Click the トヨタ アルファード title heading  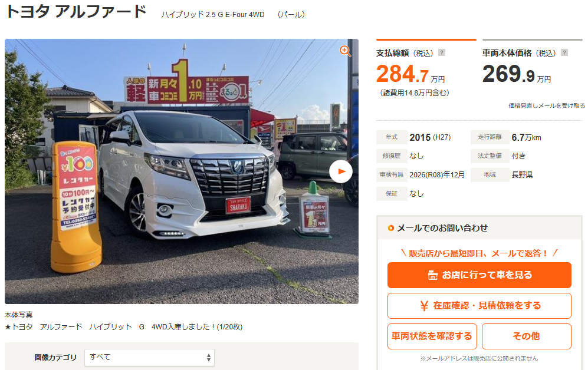coord(77,12)
